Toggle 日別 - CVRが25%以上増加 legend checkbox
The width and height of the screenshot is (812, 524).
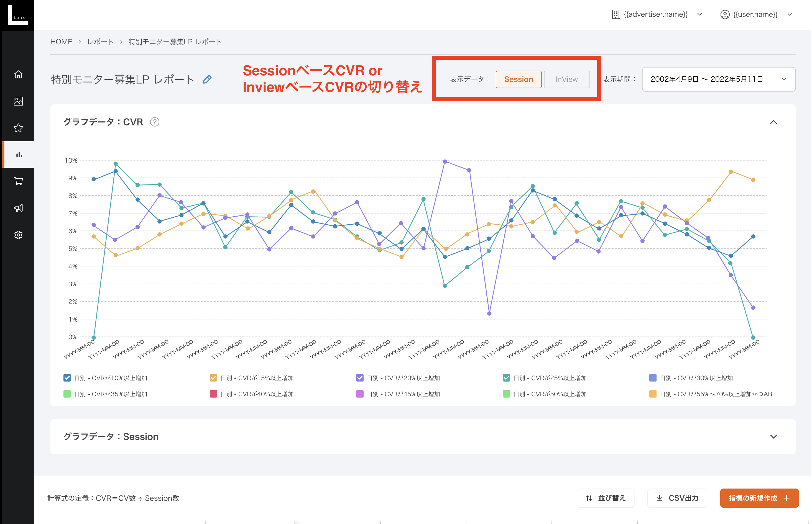click(x=506, y=378)
